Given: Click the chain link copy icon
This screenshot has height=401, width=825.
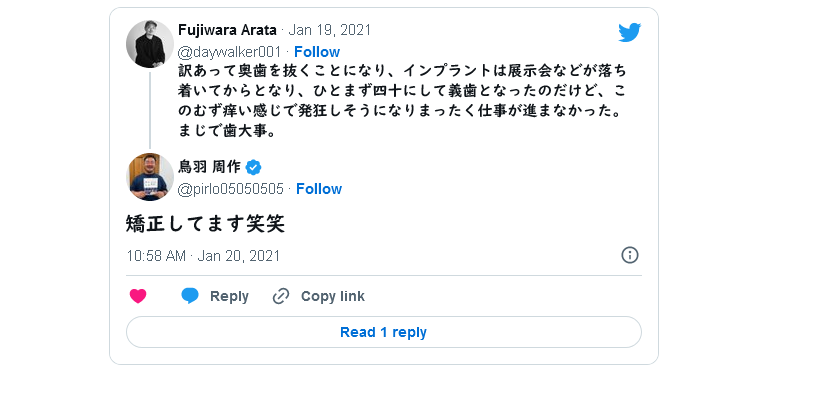Looking at the screenshot, I should 281,296.
